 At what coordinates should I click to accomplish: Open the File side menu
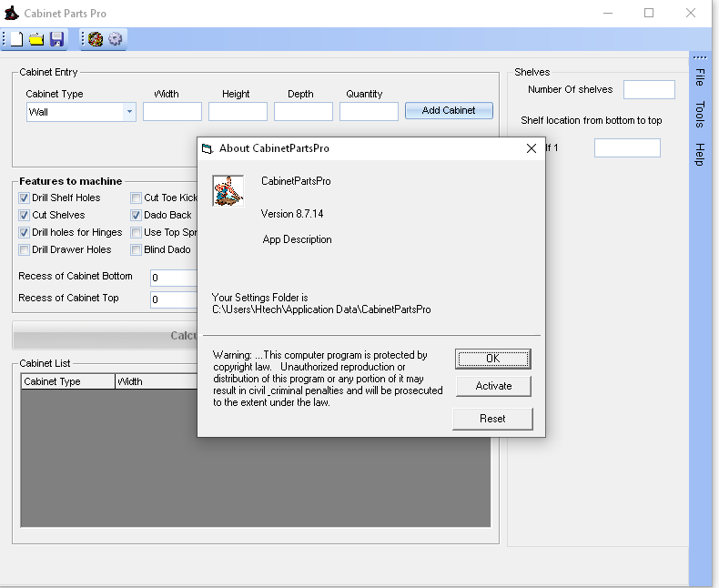pyautogui.click(x=700, y=76)
